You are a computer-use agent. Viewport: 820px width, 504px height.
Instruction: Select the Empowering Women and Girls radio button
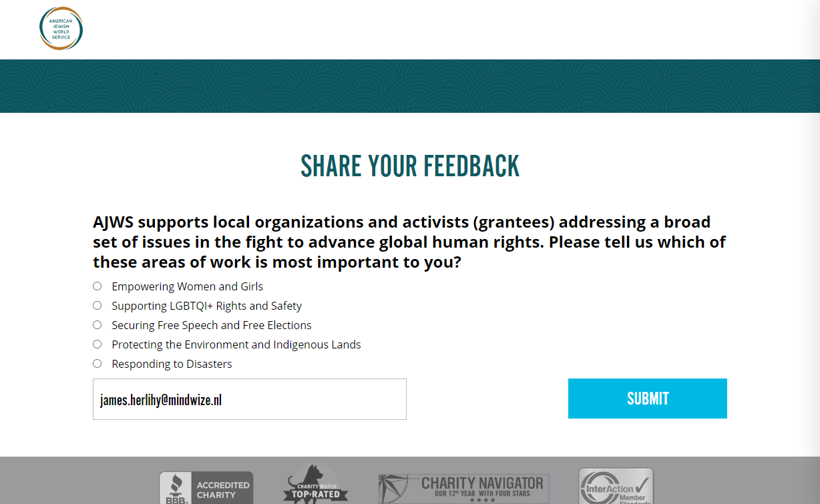(x=97, y=286)
